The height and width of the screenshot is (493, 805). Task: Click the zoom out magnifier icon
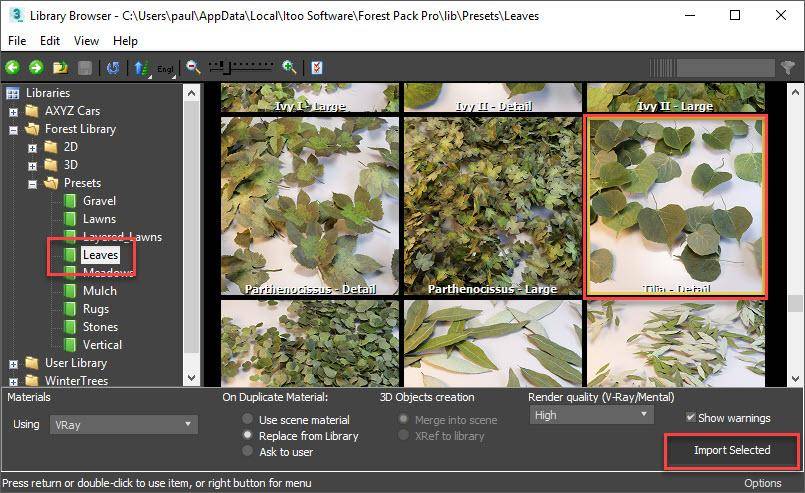point(193,68)
